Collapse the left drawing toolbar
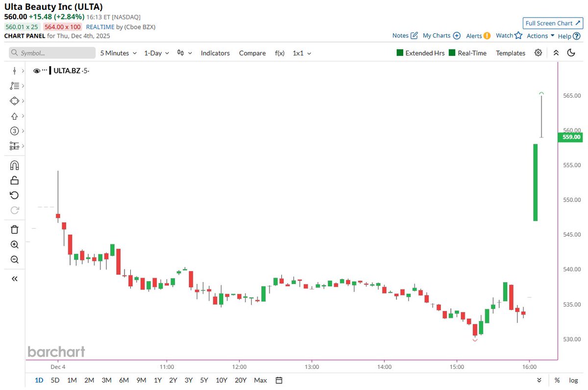The height and width of the screenshot is (390, 588). click(14, 279)
